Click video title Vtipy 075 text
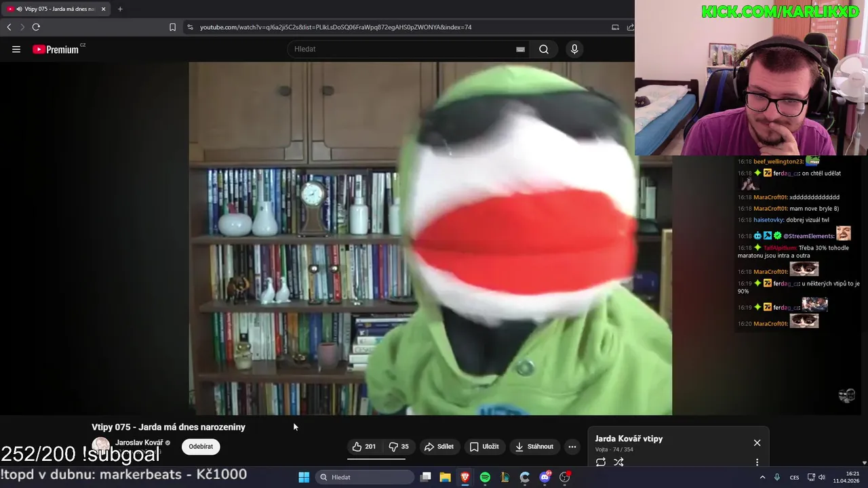The width and height of the screenshot is (868, 488). click(168, 427)
